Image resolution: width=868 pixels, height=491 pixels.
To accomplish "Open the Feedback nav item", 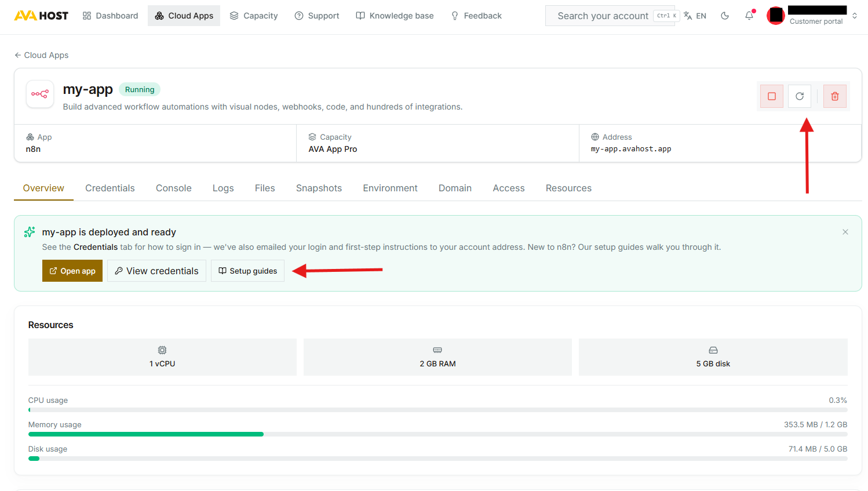I will (x=476, y=16).
